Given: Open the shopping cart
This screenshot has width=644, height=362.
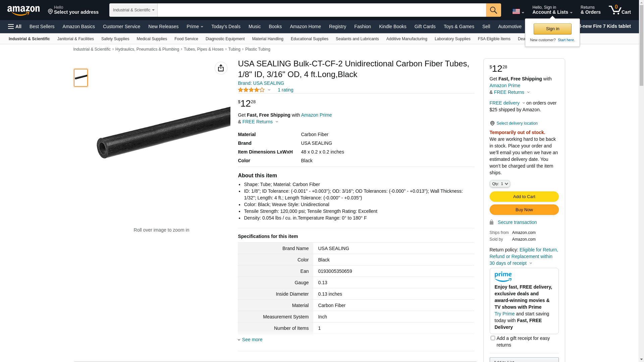Looking at the screenshot, I should pyautogui.click(x=620, y=10).
